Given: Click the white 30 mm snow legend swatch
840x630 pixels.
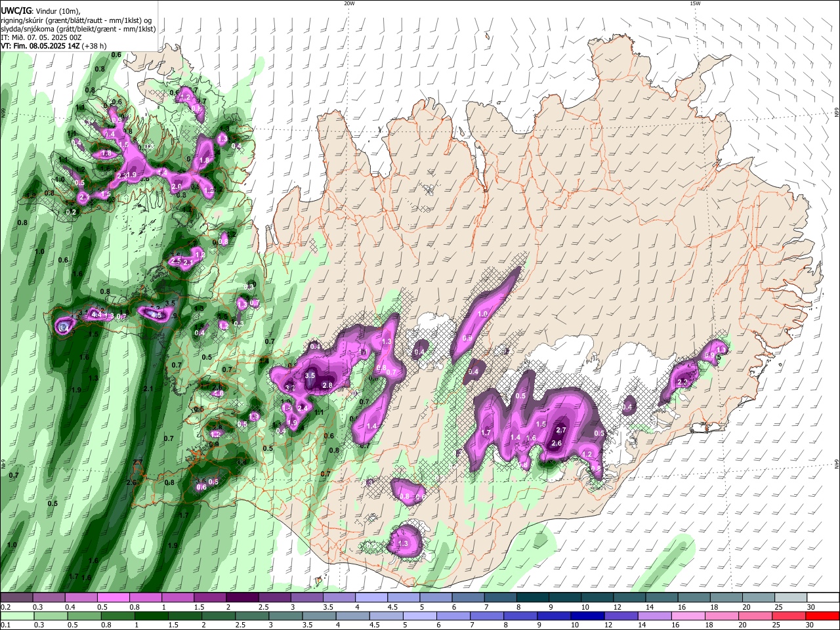Looking at the screenshot, I should coord(822,598).
